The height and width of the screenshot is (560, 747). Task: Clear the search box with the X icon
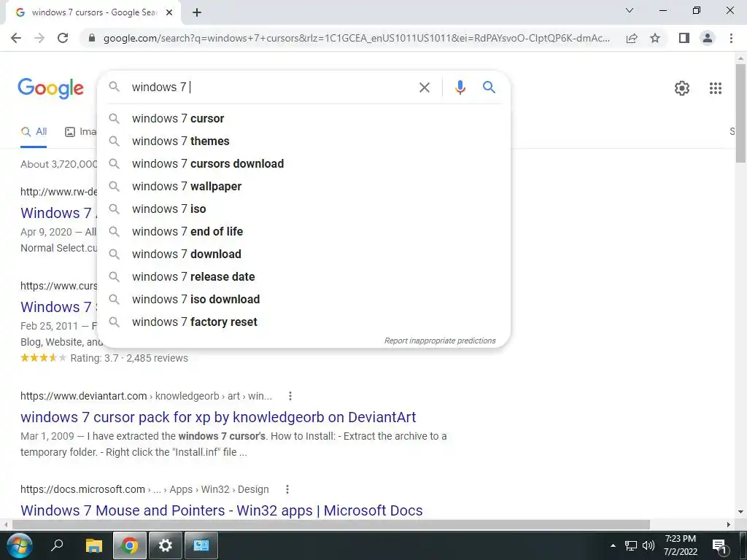[424, 87]
